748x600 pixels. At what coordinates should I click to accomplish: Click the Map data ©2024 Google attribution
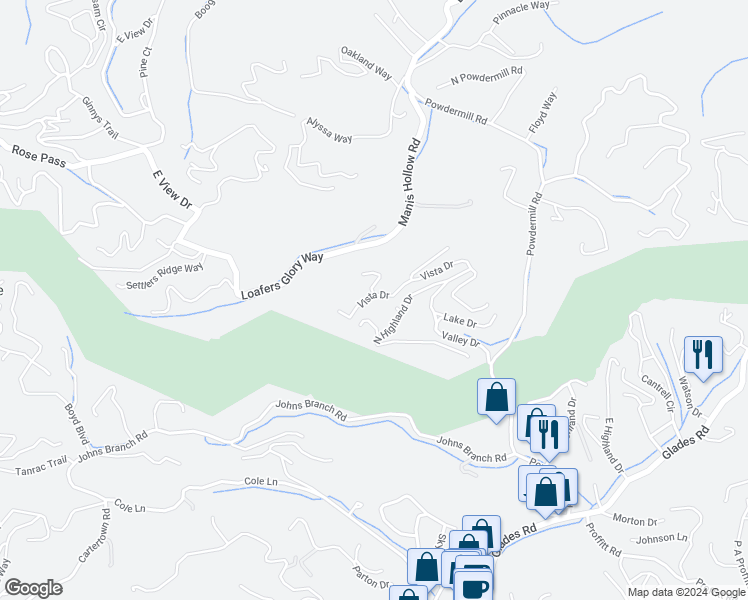pos(687,593)
